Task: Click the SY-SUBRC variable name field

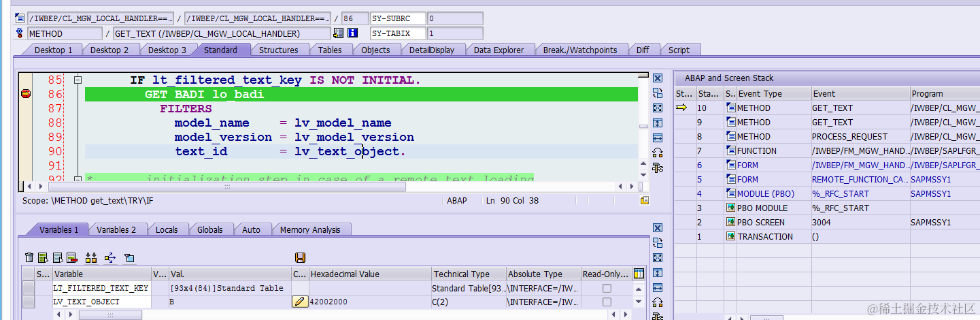Action: [397, 18]
